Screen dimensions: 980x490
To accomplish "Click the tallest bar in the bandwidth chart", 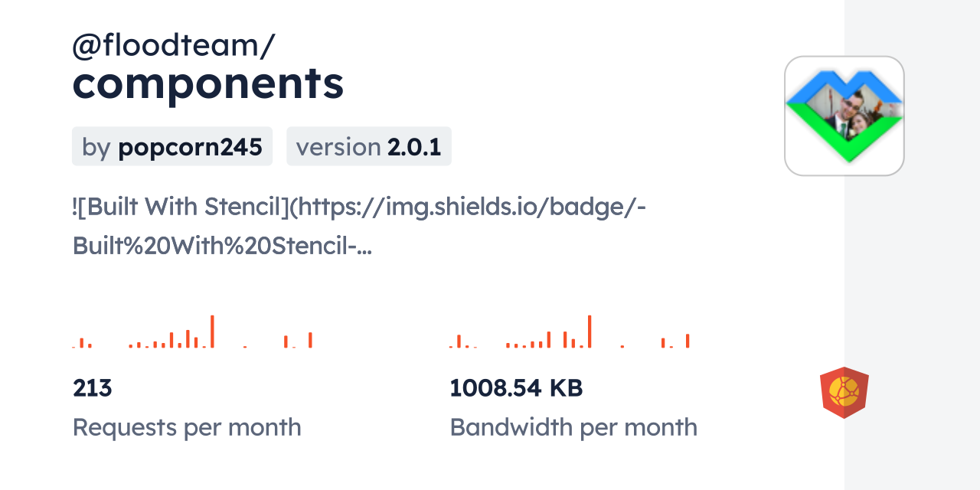I will click(590, 332).
